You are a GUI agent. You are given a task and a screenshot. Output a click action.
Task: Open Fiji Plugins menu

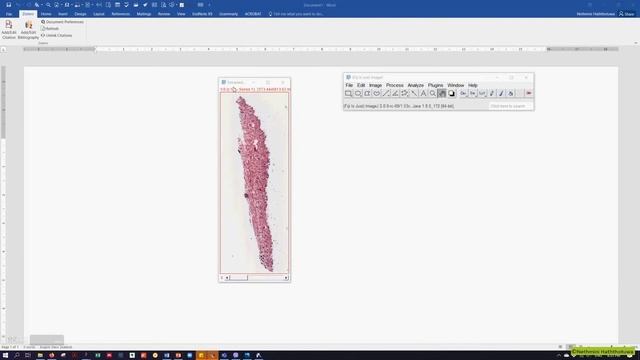click(436, 85)
